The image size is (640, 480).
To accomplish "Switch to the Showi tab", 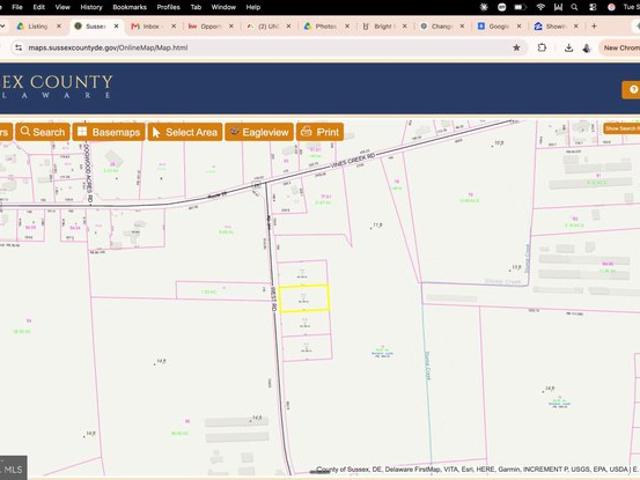I will 556,26.
